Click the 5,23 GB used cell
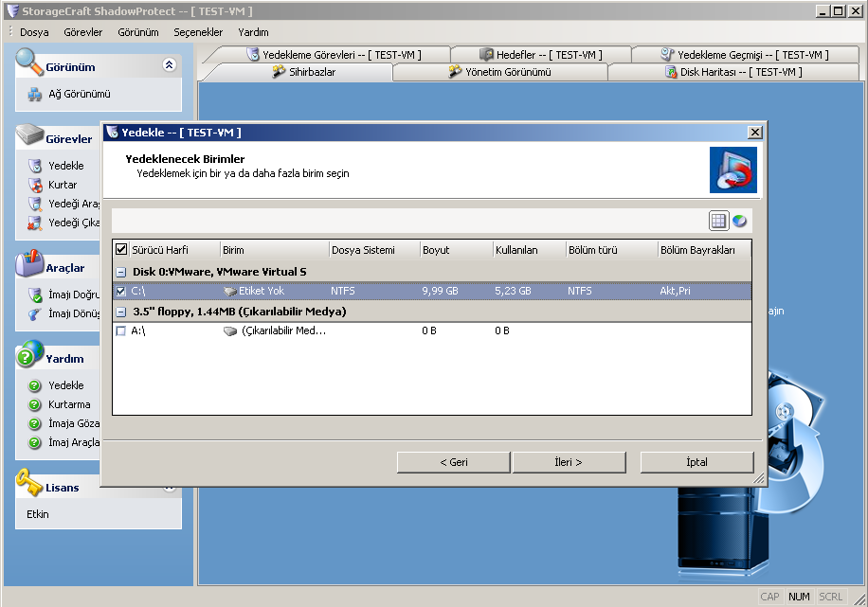The image size is (868, 607). [514, 291]
